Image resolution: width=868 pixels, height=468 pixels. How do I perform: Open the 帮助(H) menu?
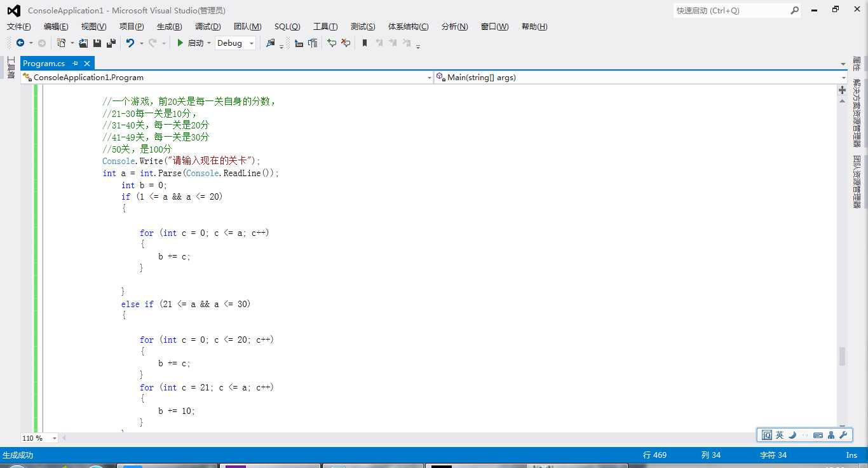point(534,27)
